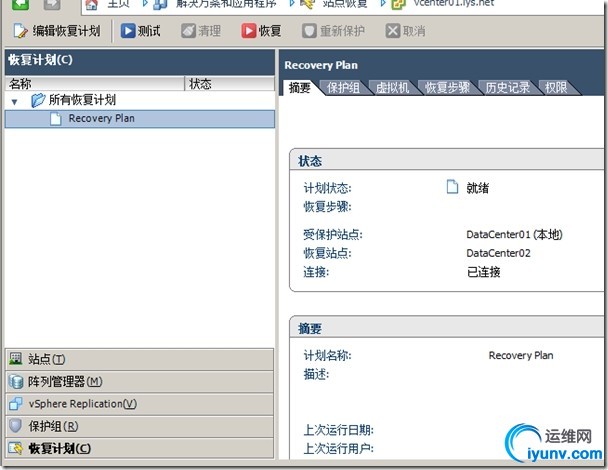Open the vSphere Replication(V) navigation label
This screenshot has height=470, width=608.
[83, 404]
